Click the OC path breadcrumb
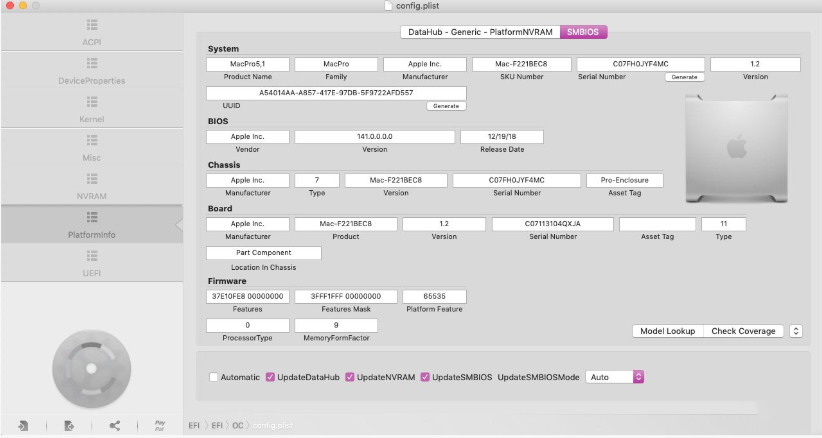Screen dimensions: 822x438 [x=238, y=425]
